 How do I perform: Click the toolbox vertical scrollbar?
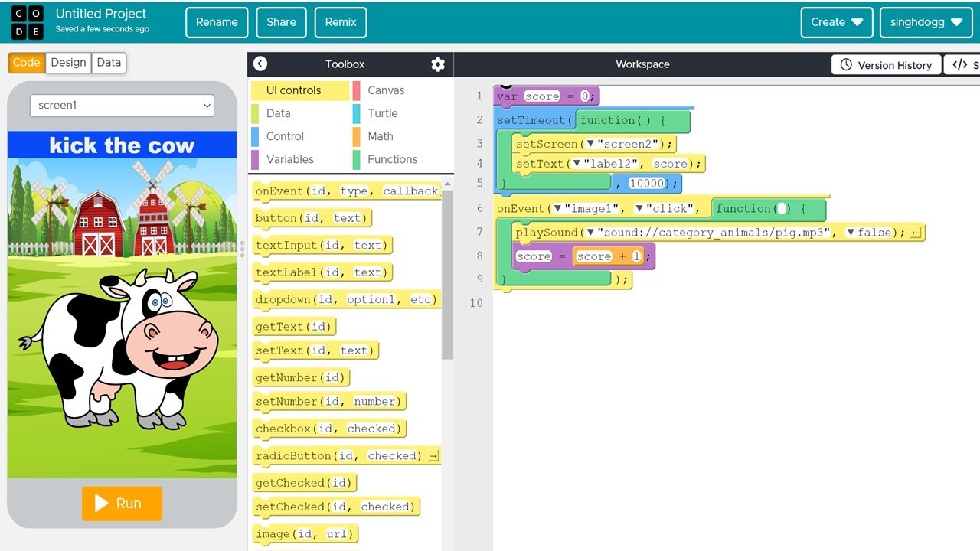pos(448,275)
